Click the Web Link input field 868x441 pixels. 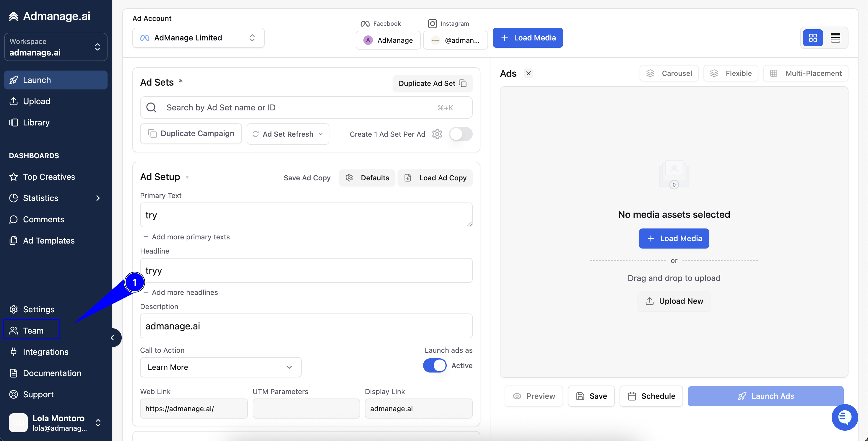[194, 408]
